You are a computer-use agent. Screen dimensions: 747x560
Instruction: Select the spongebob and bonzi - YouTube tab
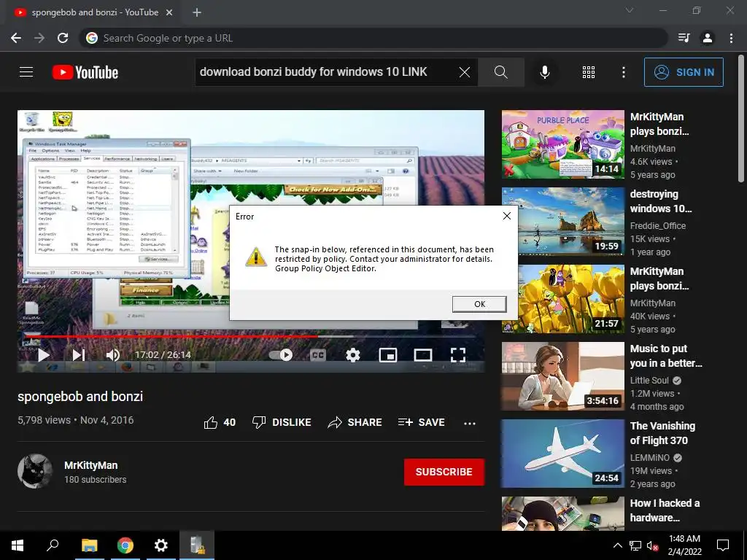93,12
